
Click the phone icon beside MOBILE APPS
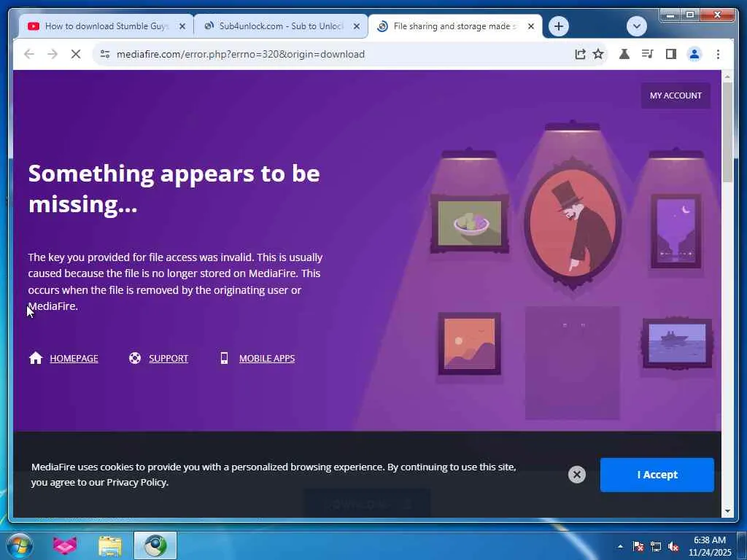point(224,358)
